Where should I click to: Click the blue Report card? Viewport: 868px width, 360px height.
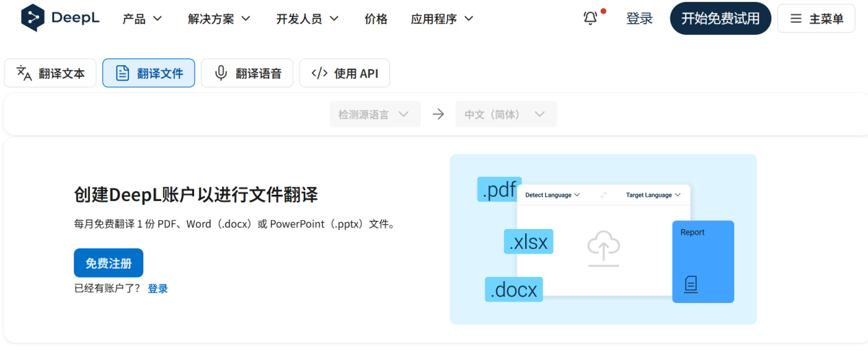[703, 261]
